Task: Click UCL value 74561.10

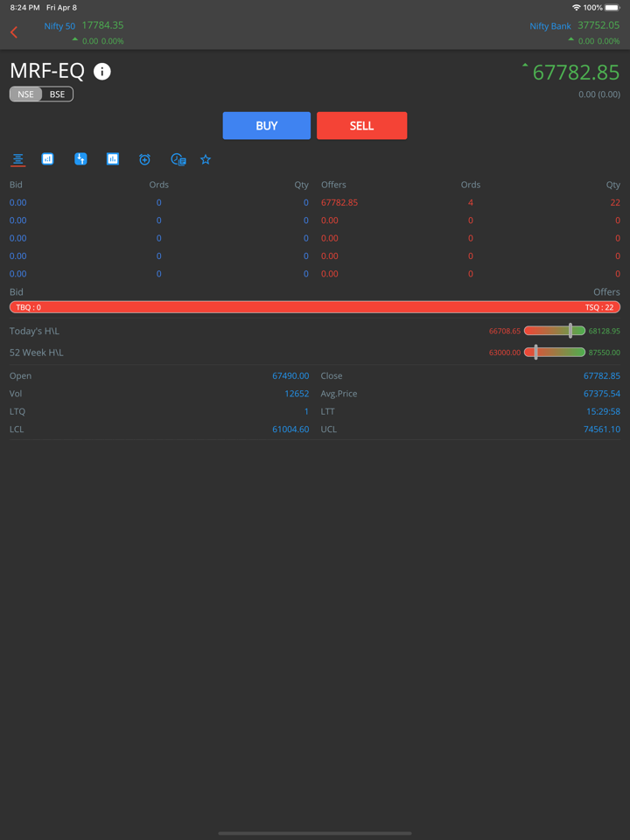Action: click(602, 429)
